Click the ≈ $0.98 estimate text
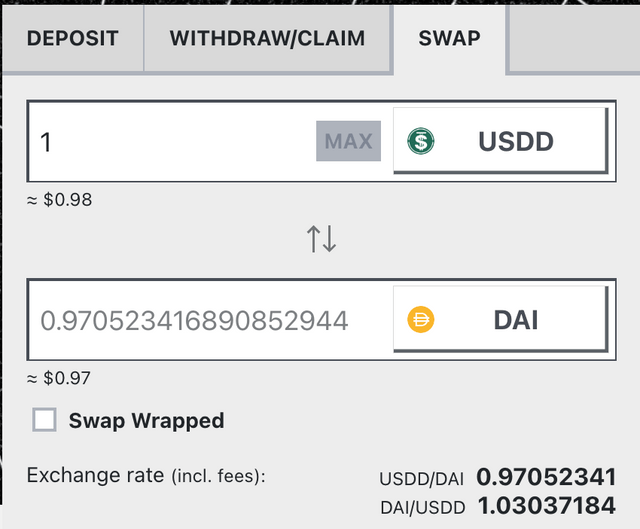Viewport: 640px width, 529px height. (x=60, y=200)
